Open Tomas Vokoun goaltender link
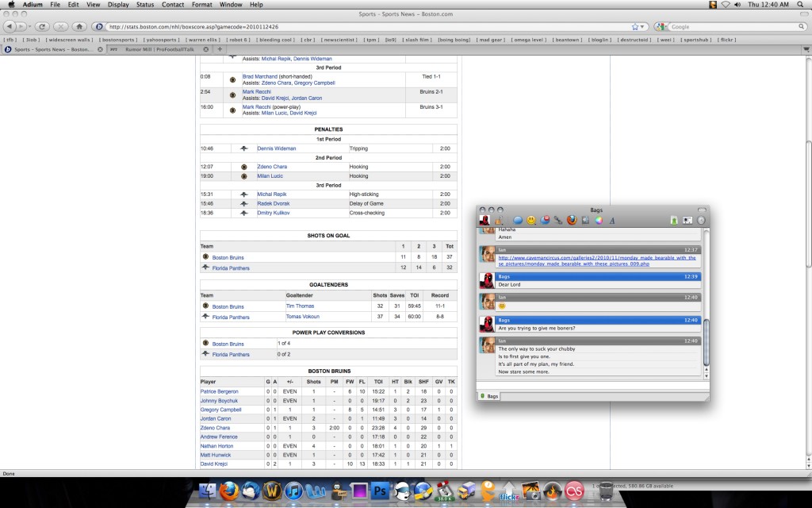Screen dimensions: 812x508 [302, 316]
